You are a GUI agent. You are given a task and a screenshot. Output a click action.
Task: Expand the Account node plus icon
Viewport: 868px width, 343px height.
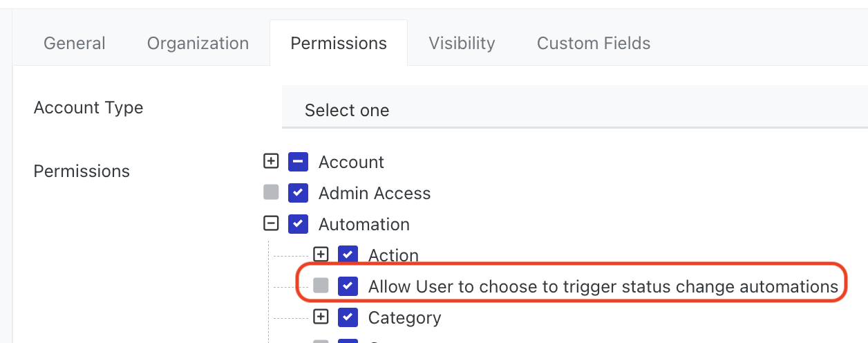[271, 161]
